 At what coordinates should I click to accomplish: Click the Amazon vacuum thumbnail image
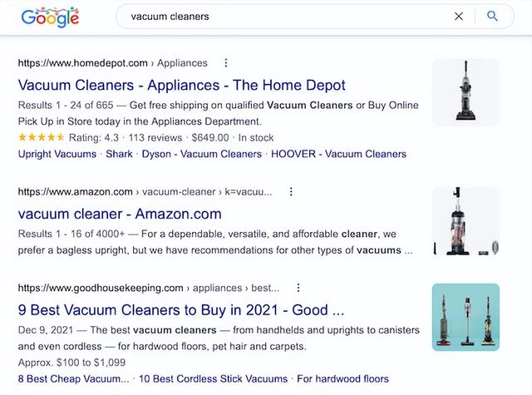(x=465, y=220)
